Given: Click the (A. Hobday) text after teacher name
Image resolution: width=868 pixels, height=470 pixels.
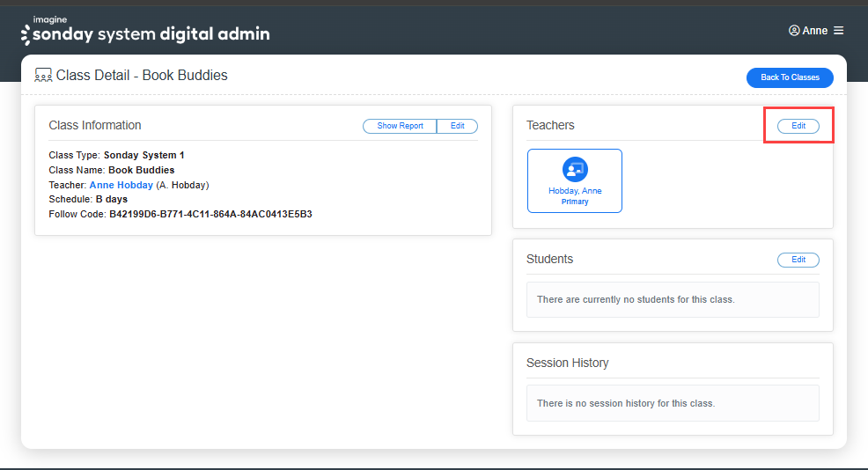Looking at the screenshot, I should point(183,185).
